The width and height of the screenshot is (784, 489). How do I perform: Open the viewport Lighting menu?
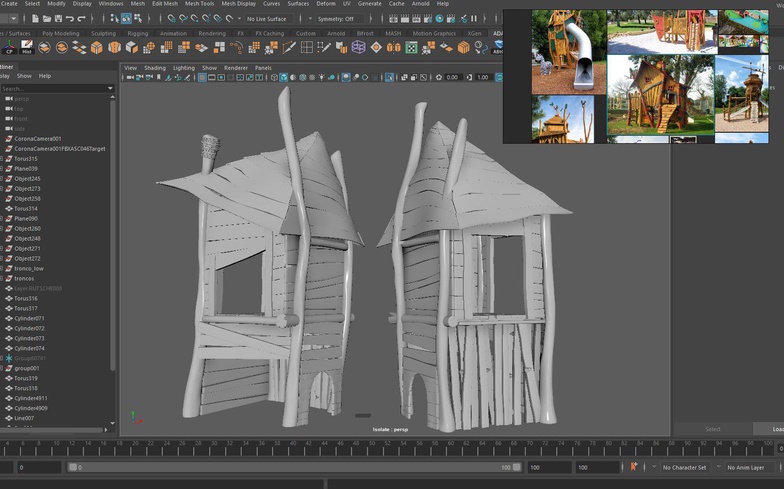184,68
